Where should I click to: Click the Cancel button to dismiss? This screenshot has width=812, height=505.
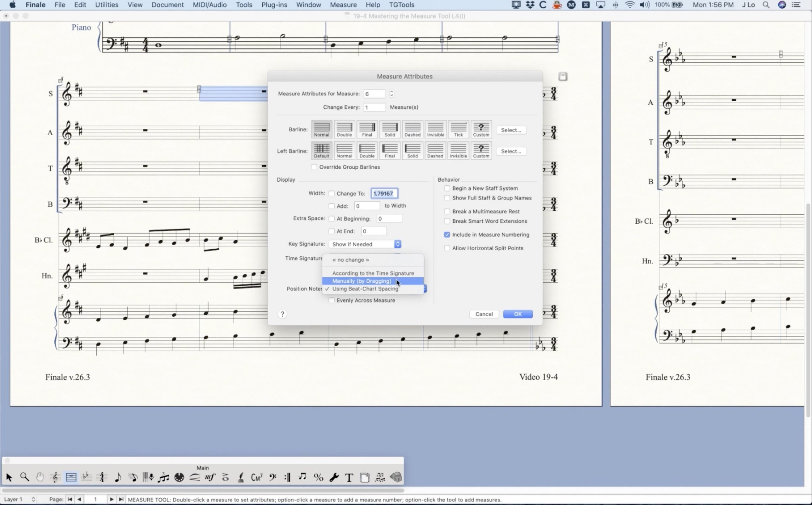(x=483, y=314)
